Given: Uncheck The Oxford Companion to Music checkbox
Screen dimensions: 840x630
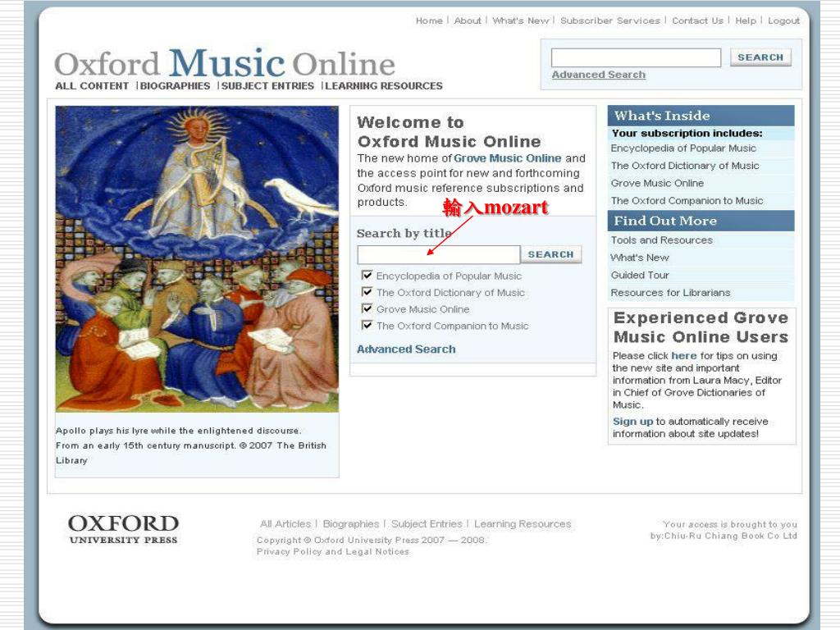Looking at the screenshot, I should click(367, 325).
